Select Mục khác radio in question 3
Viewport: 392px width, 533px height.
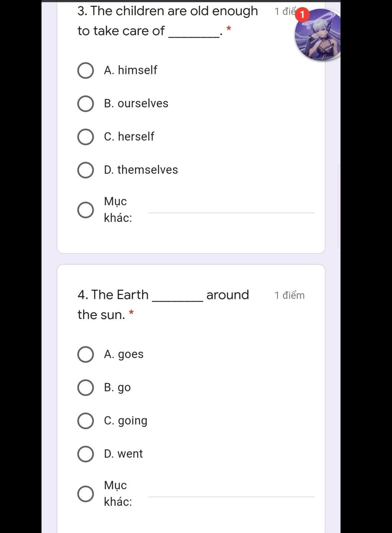85,210
